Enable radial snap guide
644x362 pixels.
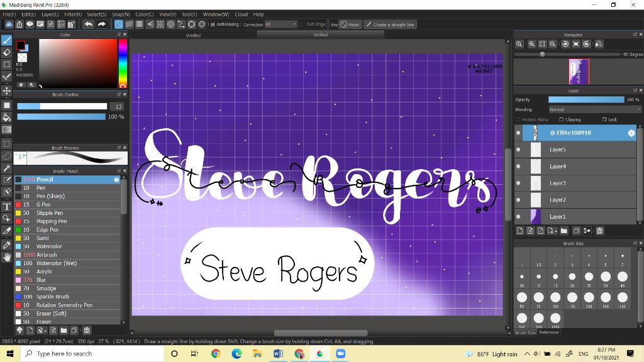point(160,25)
